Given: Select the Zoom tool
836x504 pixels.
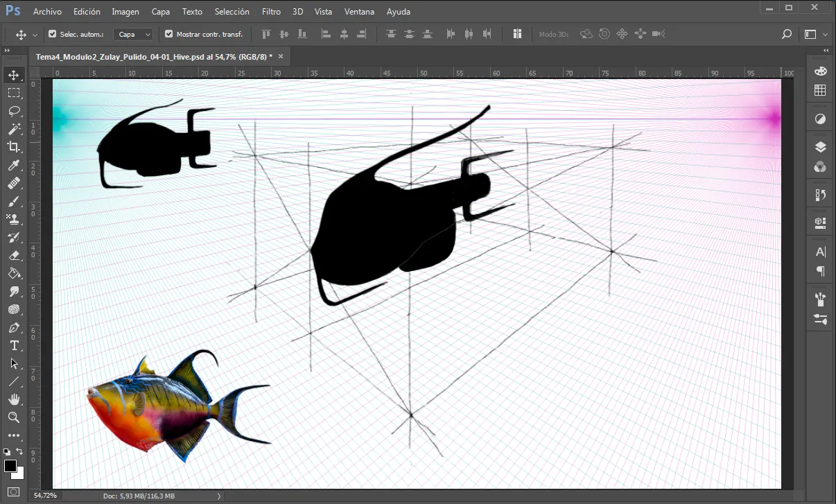Looking at the screenshot, I should [14, 417].
